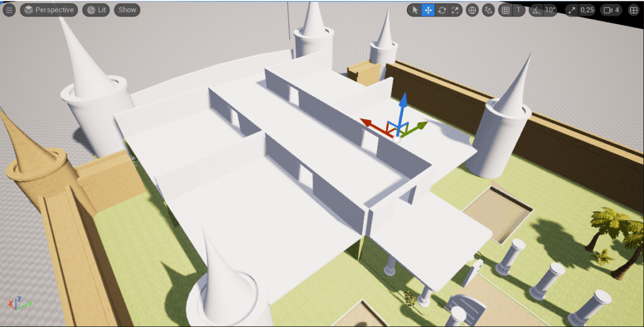This screenshot has height=327, width=644.
Task: Activate the Translate move tool
Action: point(428,10)
